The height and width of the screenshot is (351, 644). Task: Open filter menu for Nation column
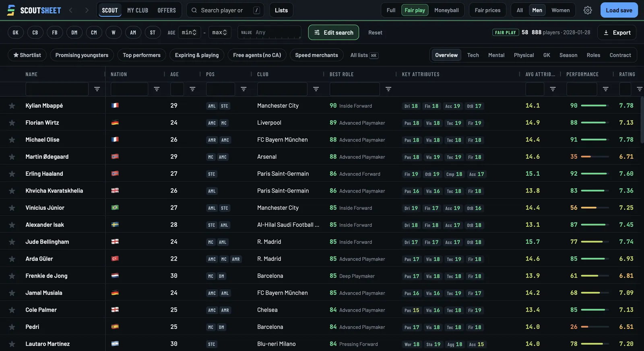pos(157,89)
